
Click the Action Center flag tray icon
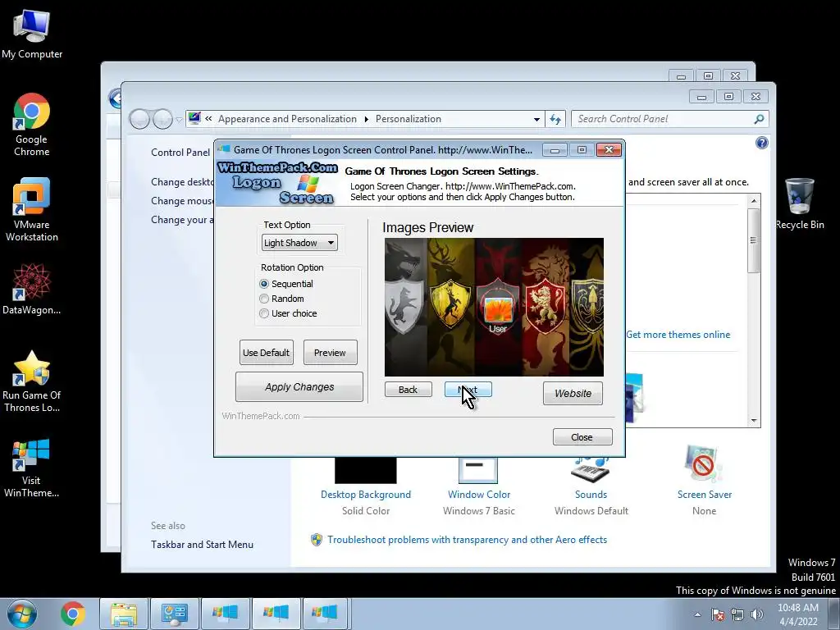[717, 614]
